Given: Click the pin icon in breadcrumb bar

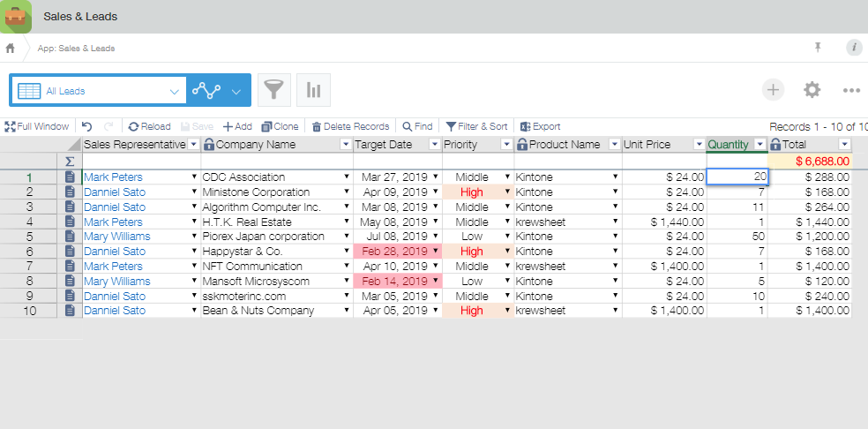Looking at the screenshot, I should tap(818, 48).
